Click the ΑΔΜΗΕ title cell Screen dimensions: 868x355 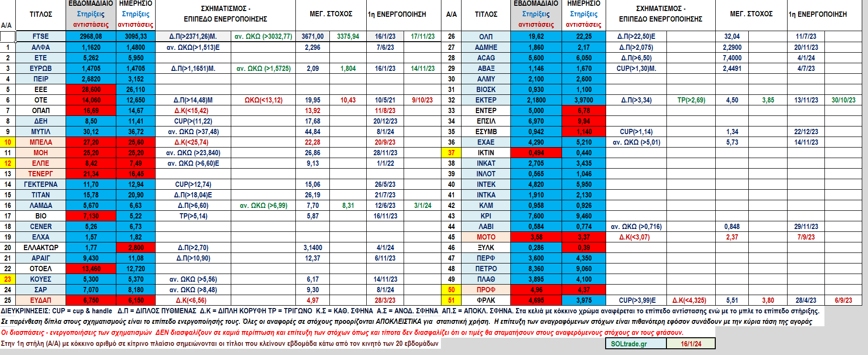[486, 47]
